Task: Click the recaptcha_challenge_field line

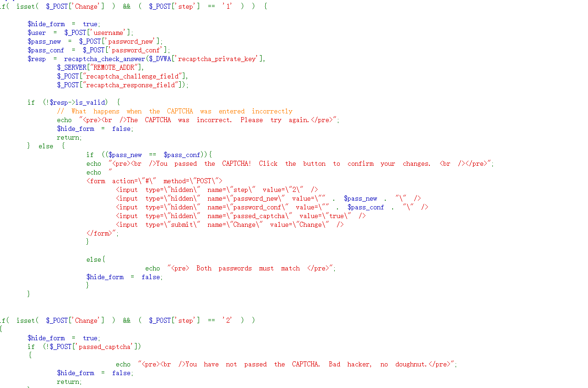Action: tap(123, 76)
